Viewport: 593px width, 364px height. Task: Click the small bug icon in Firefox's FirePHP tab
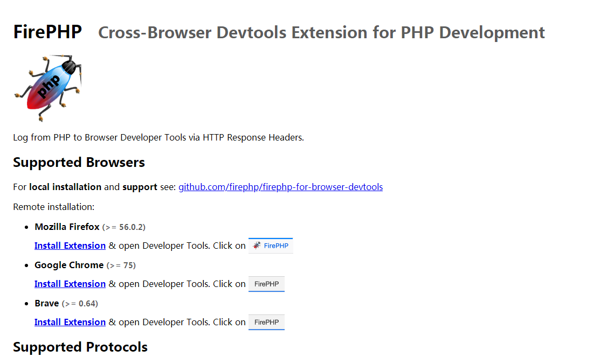point(257,246)
